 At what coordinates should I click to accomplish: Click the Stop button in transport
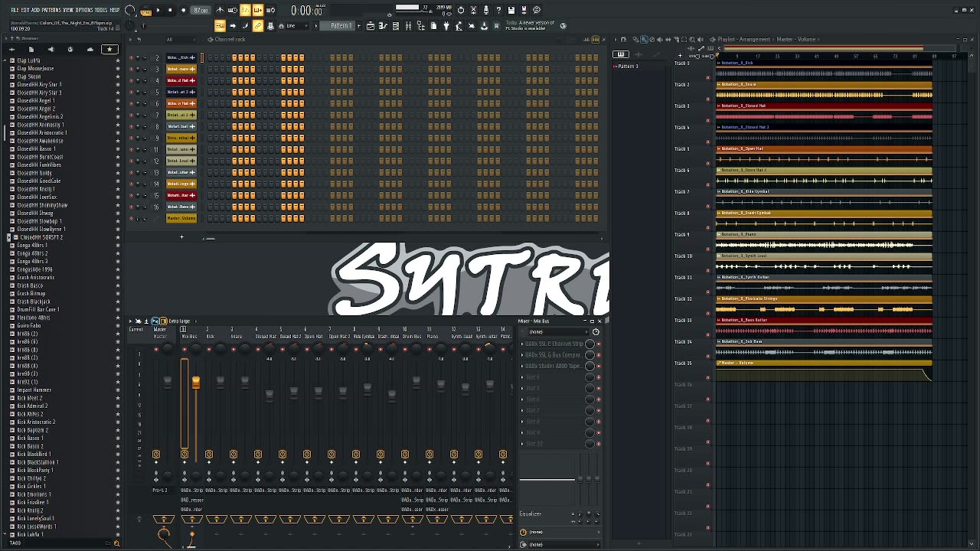coord(170,11)
